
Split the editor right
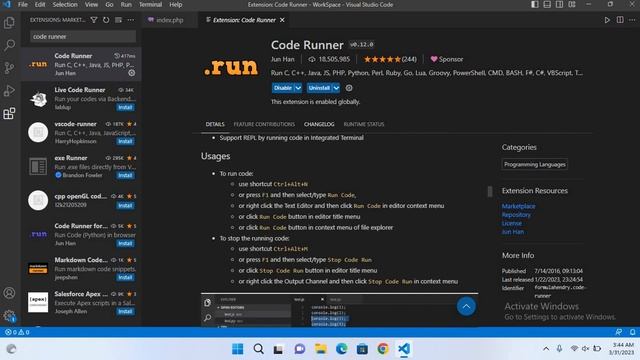click(x=620, y=20)
